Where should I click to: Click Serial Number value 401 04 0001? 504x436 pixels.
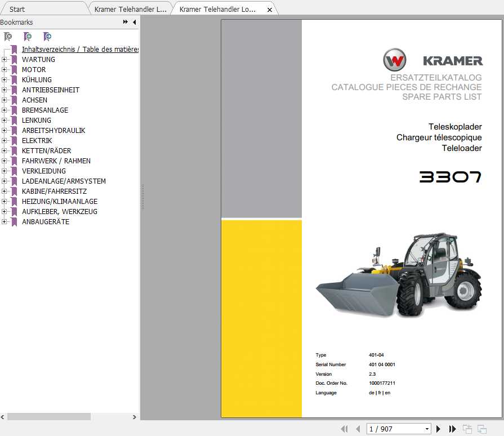click(382, 364)
